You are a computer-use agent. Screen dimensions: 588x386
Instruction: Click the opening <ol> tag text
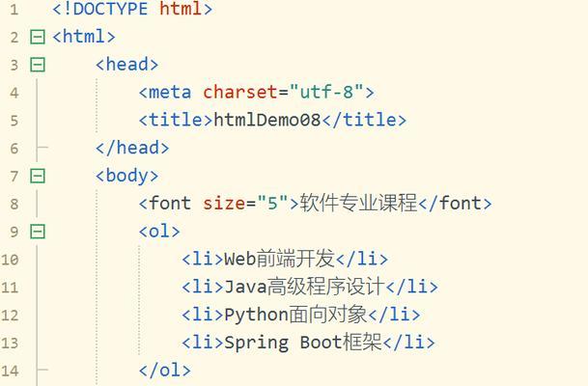point(159,232)
